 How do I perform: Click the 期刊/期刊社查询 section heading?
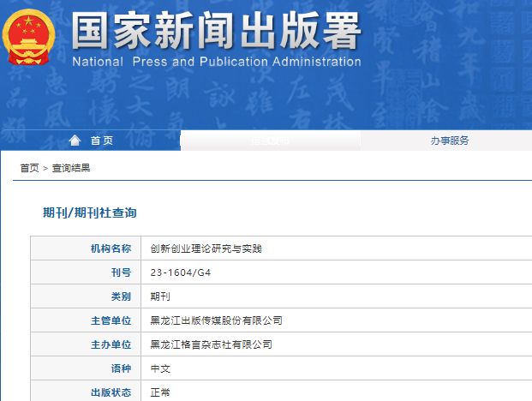90,212
